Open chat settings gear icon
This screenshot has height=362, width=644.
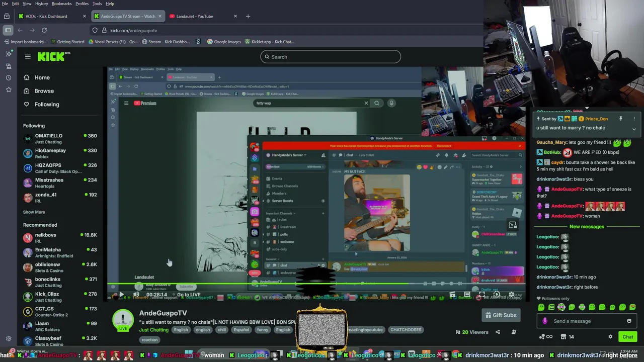tap(610, 337)
